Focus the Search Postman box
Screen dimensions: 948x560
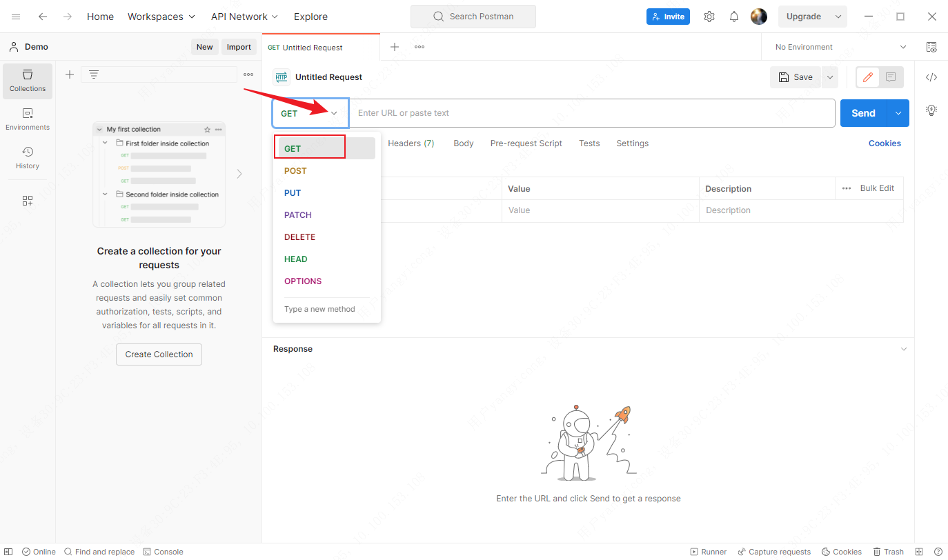tap(473, 17)
